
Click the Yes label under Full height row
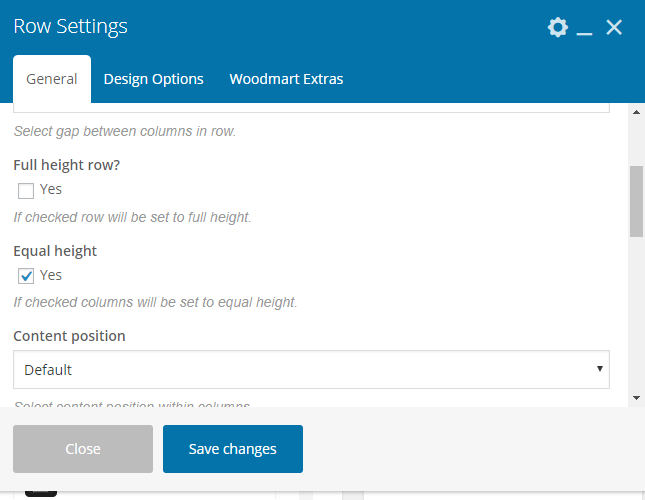51,189
